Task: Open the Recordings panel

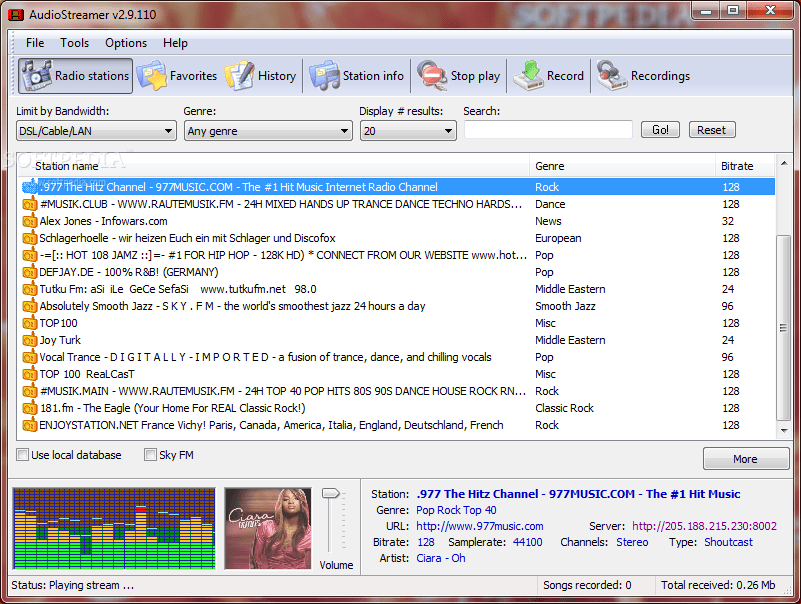Action: [x=642, y=75]
